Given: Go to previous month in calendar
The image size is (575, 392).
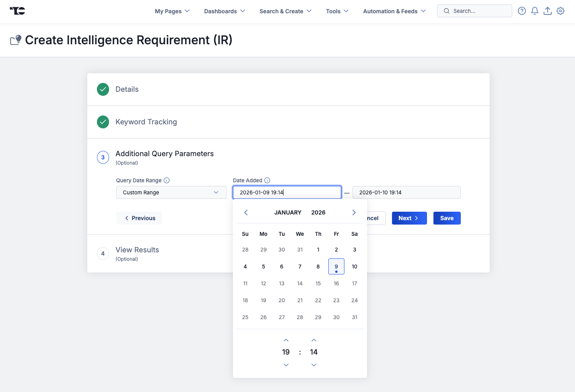Looking at the screenshot, I should coord(245,212).
